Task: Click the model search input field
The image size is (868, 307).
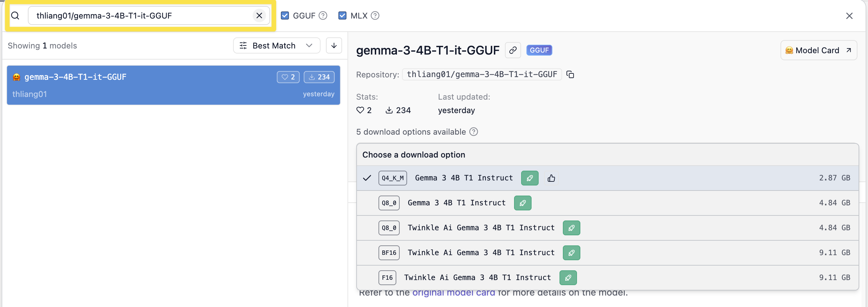Action: 149,15
